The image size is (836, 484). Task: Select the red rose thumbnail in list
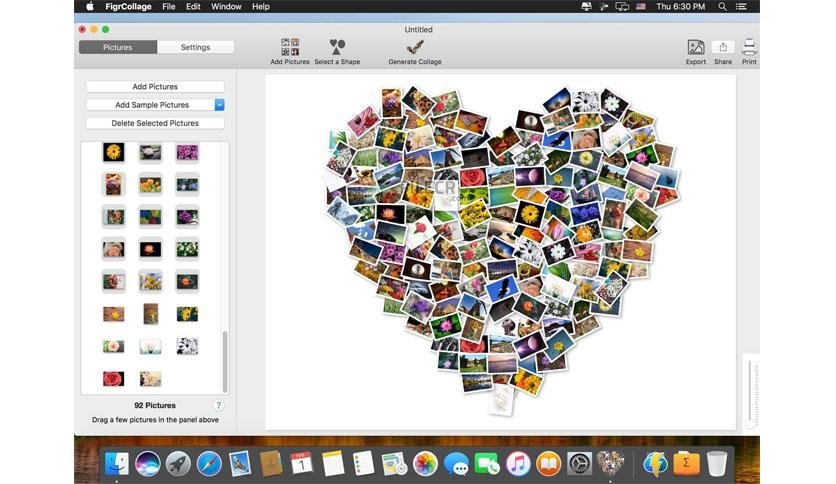(113, 379)
